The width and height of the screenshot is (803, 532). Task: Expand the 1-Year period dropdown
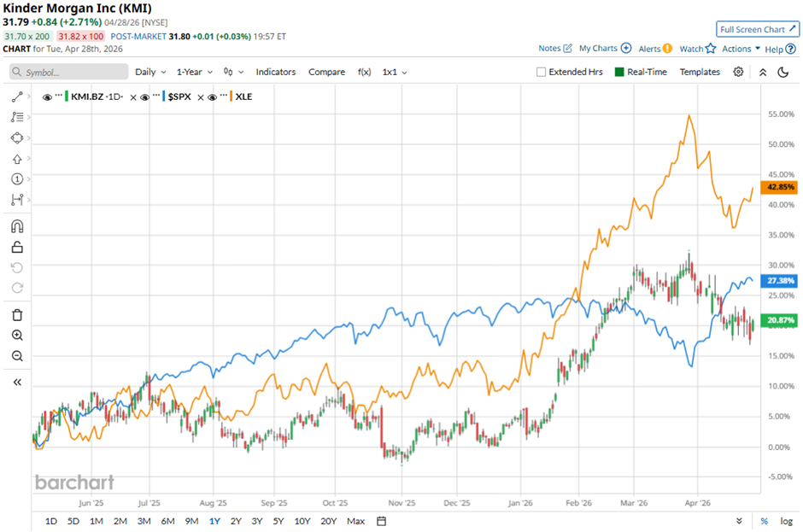[x=195, y=73]
